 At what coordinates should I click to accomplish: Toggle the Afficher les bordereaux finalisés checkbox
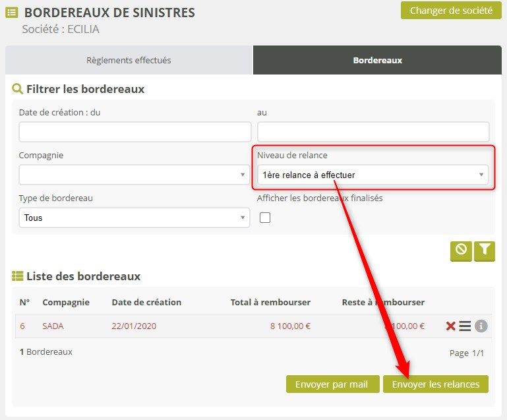coord(265,218)
